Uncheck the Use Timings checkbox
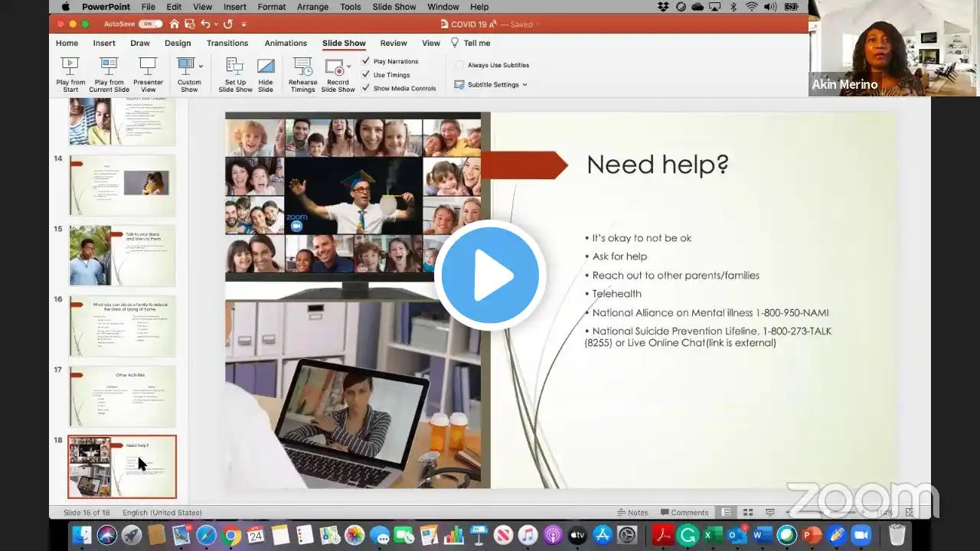980x551 pixels. point(366,75)
